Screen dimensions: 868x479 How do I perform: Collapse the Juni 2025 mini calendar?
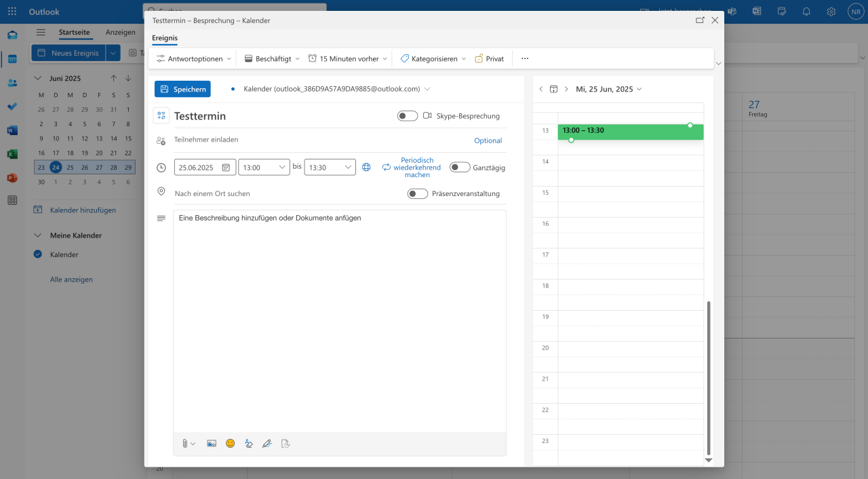(38, 79)
